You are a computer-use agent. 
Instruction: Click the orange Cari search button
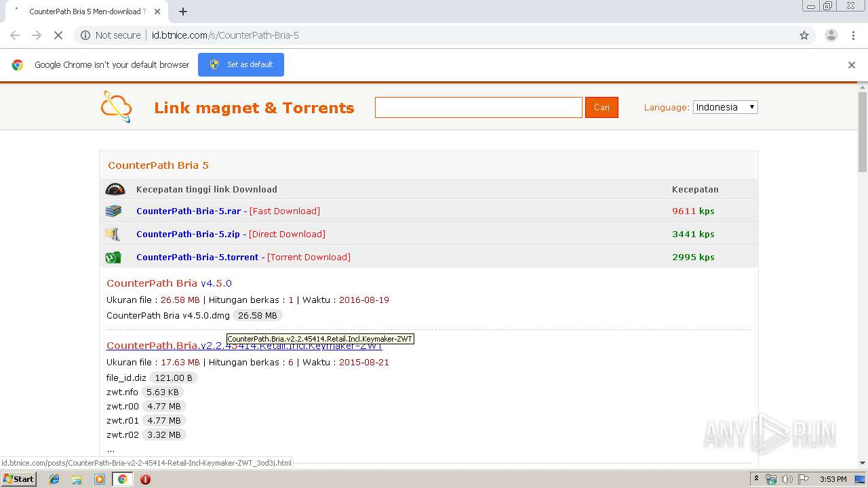click(x=601, y=107)
